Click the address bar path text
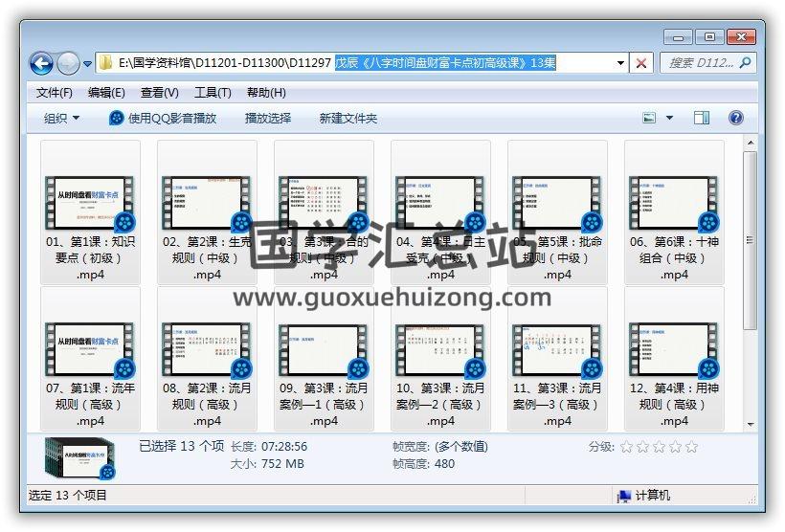This screenshot has height=532, width=785. (337, 62)
